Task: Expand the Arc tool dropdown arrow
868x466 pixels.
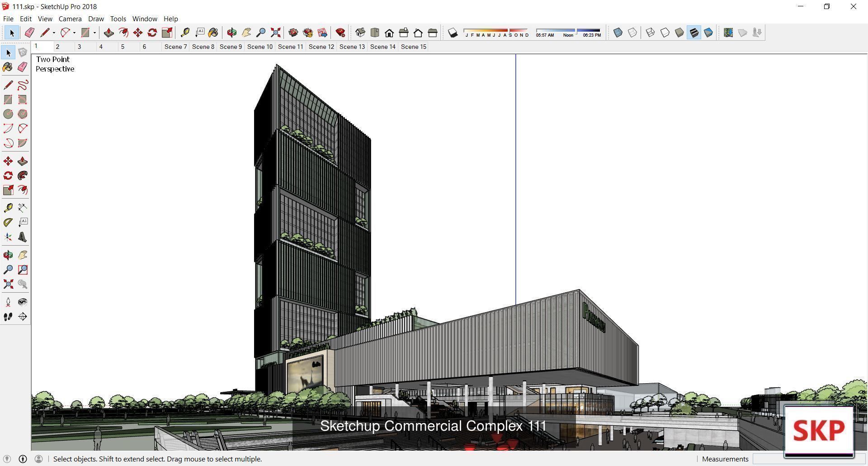Action: (74, 33)
